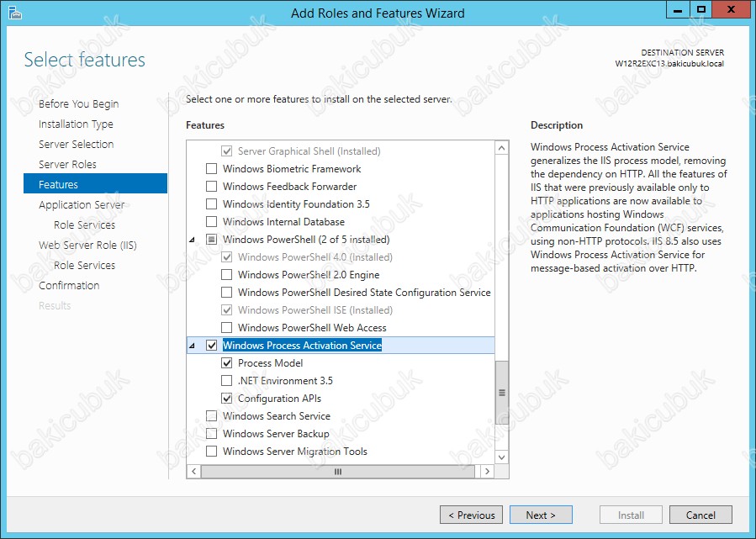Go to Before You Begin step
The height and width of the screenshot is (539, 756).
[78, 103]
